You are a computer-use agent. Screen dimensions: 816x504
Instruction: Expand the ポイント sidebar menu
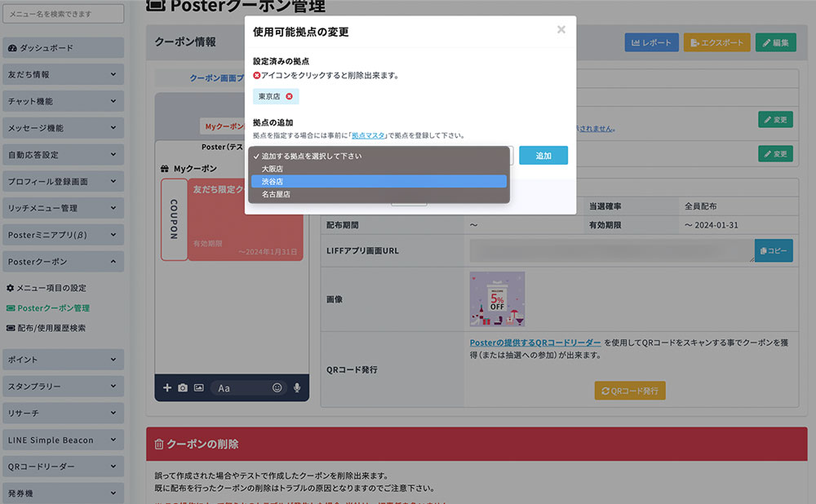63,360
